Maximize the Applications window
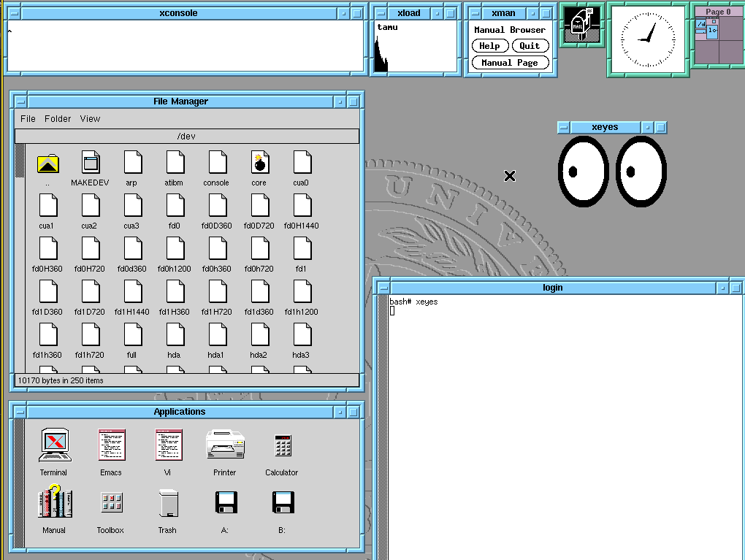Screen dimensions: 745x560 (x=353, y=412)
